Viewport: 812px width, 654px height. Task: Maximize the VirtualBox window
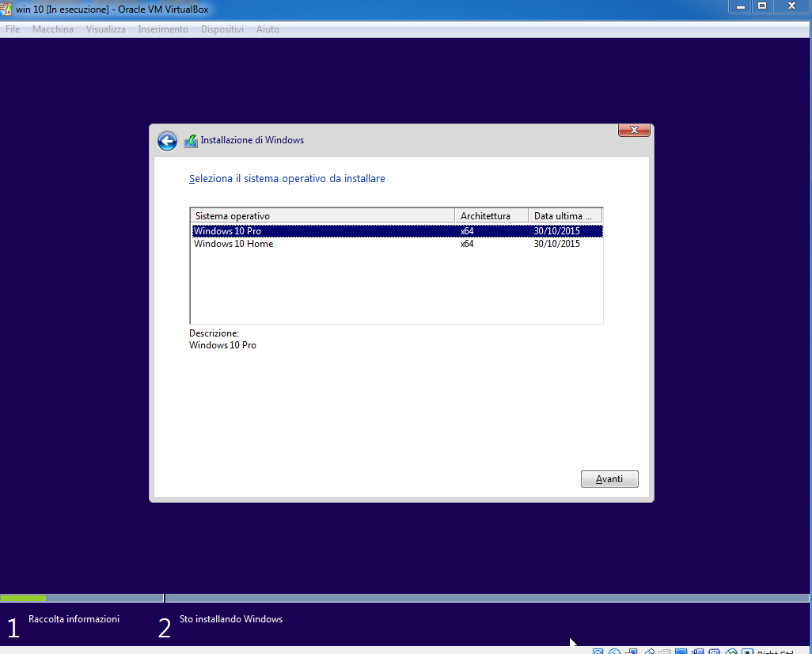(x=762, y=6)
